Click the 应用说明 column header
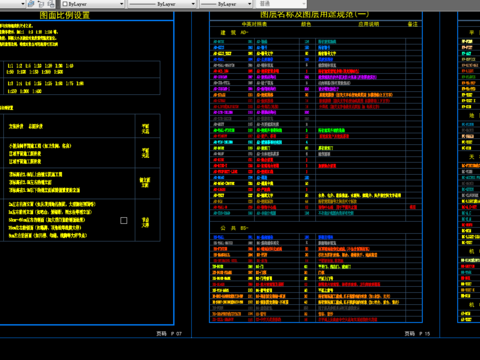480x360 pixels. pyautogui.click(x=369, y=24)
